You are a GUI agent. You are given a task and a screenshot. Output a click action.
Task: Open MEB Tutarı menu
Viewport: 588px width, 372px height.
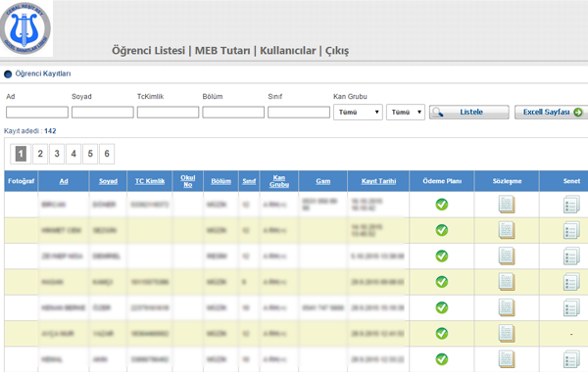pyautogui.click(x=222, y=51)
